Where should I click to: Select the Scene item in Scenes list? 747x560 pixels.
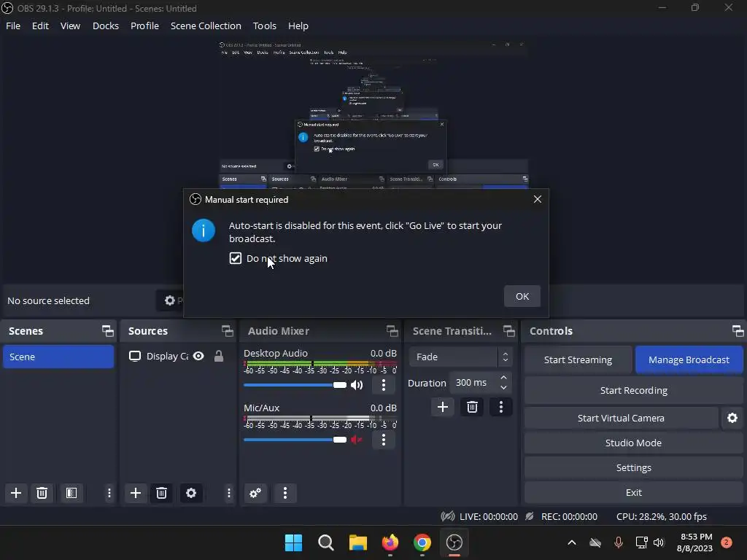coord(58,357)
